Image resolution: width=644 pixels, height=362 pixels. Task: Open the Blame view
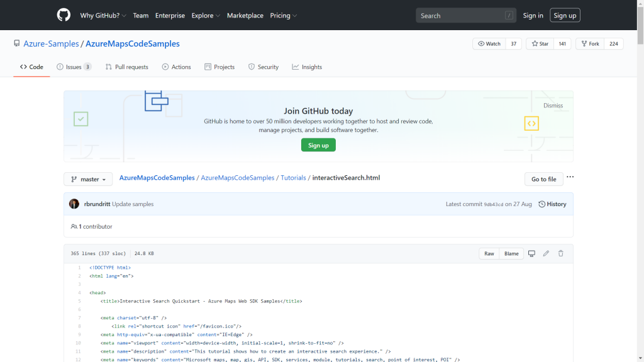click(x=511, y=254)
